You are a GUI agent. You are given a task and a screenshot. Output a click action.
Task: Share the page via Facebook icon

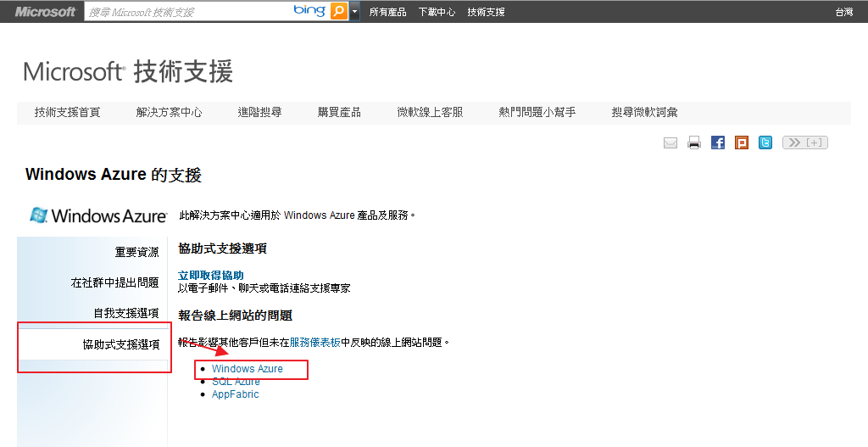718,142
